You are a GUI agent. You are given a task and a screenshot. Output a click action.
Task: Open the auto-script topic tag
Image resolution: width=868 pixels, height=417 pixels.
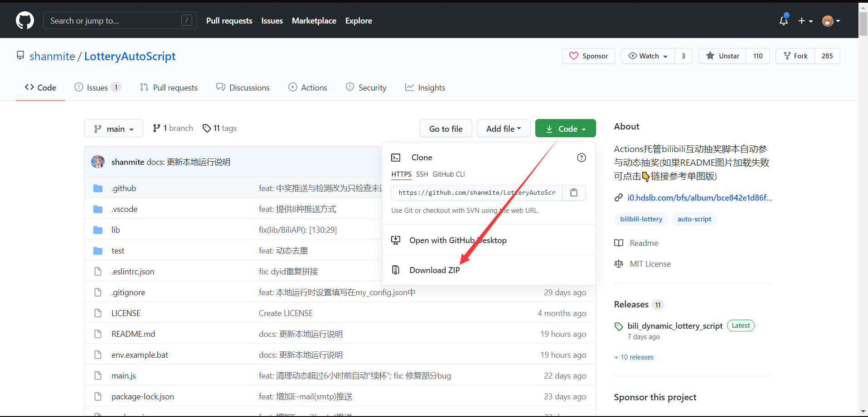click(x=694, y=219)
